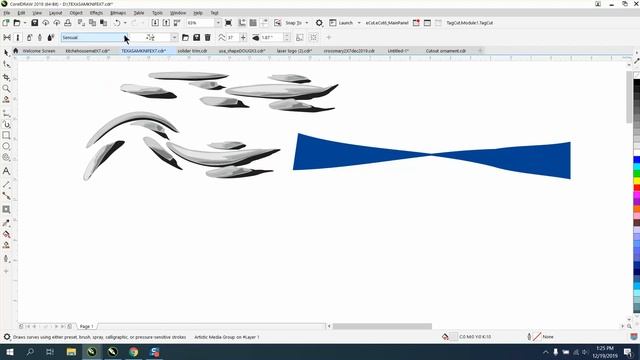The height and width of the screenshot is (360, 640).
Task: Switch Artistic Media to Brush mode
Action: (x=18, y=38)
